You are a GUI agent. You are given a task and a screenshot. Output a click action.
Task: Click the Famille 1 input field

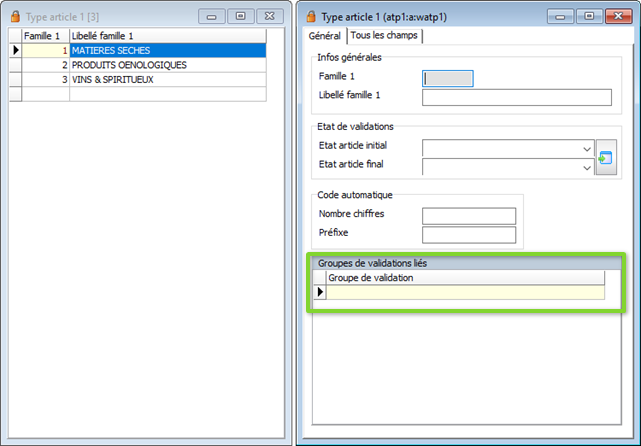click(449, 78)
